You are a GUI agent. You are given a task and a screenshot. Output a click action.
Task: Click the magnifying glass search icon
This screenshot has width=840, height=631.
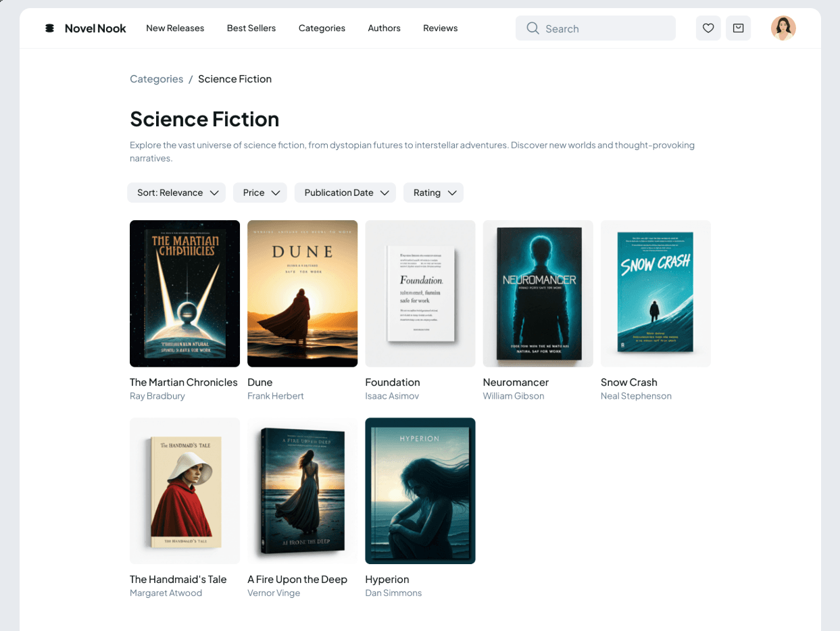click(x=533, y=28)
